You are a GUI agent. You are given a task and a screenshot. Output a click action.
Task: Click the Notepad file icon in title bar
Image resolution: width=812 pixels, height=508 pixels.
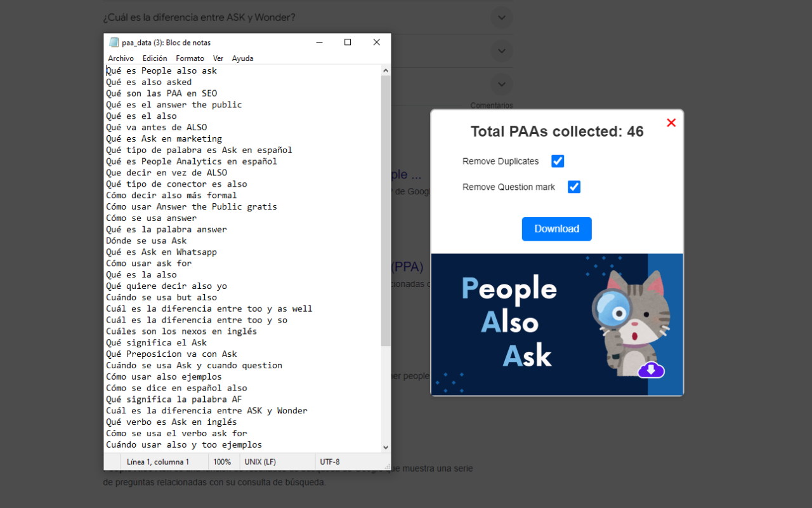pos(114,43)
